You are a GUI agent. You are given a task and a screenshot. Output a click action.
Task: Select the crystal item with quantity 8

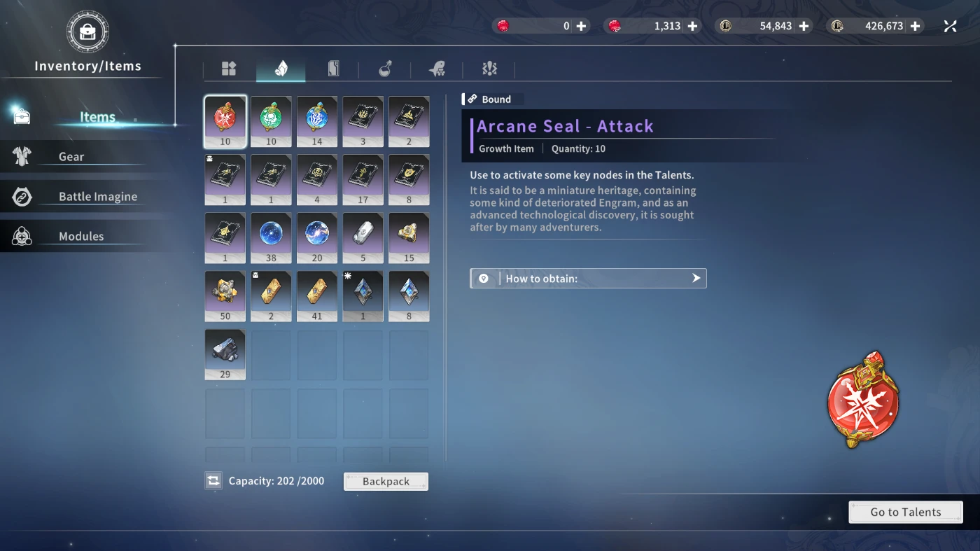(x=409, y=295)
